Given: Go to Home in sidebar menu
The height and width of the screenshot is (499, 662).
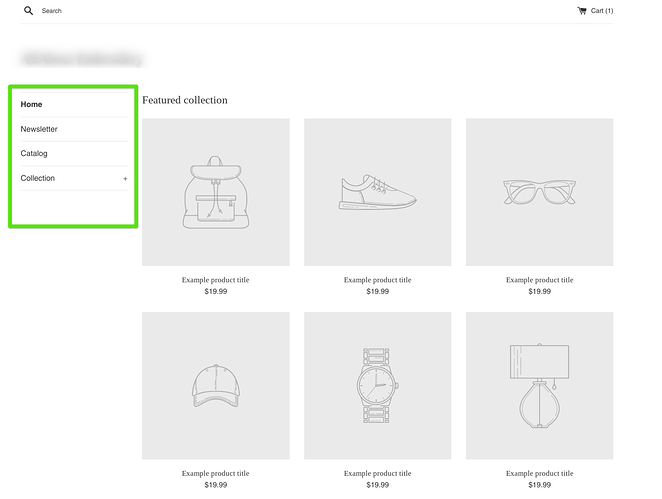Looking at the screenshot, I should point(31,104).
